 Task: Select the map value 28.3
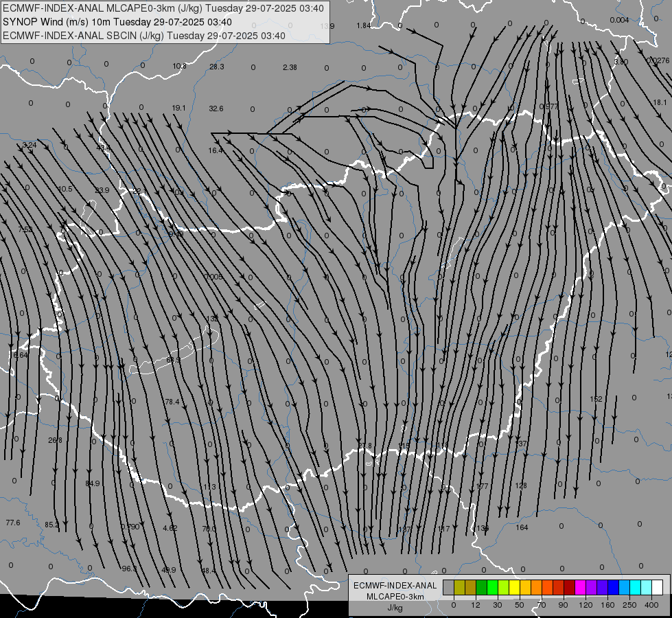click(217, 67)
